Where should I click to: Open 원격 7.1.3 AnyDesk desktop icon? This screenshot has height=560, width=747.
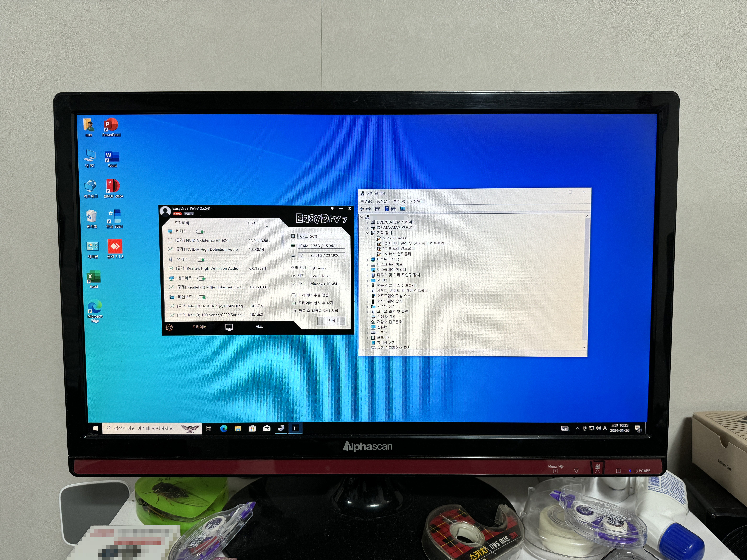(115, 249)
